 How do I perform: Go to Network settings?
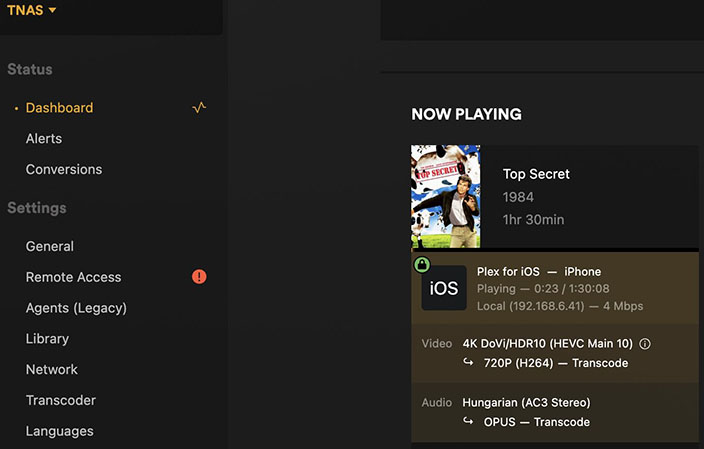point(52,370)
